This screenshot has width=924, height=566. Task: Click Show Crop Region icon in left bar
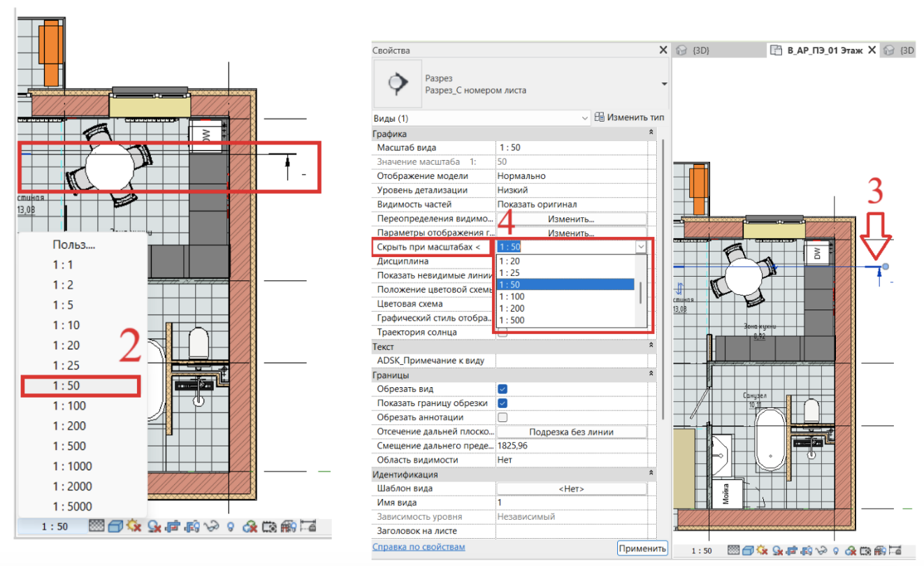[192, 526]
